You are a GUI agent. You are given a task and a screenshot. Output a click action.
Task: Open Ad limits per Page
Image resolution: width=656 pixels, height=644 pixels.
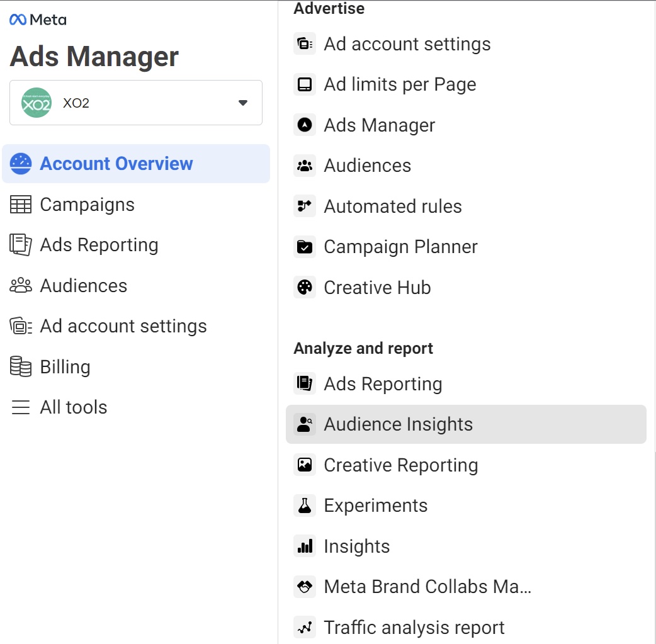click(400, 84)
